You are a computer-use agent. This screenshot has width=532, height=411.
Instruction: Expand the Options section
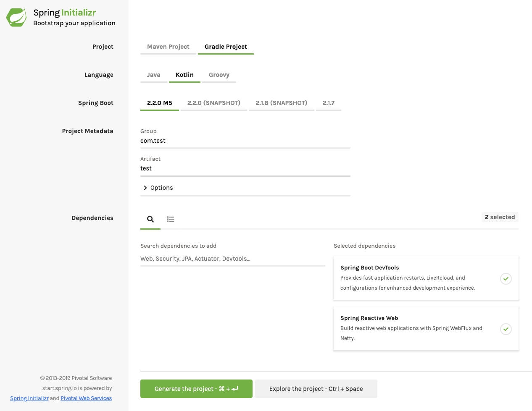pos(245,188)
